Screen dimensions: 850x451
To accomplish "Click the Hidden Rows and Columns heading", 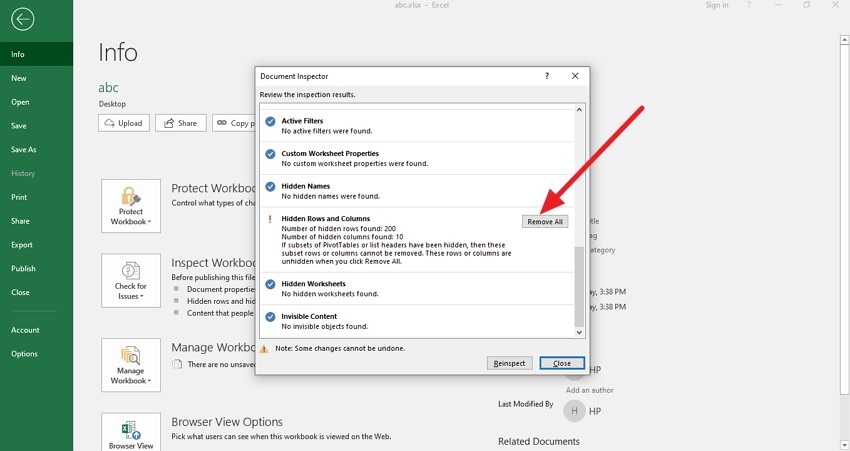I will (325, 218).
